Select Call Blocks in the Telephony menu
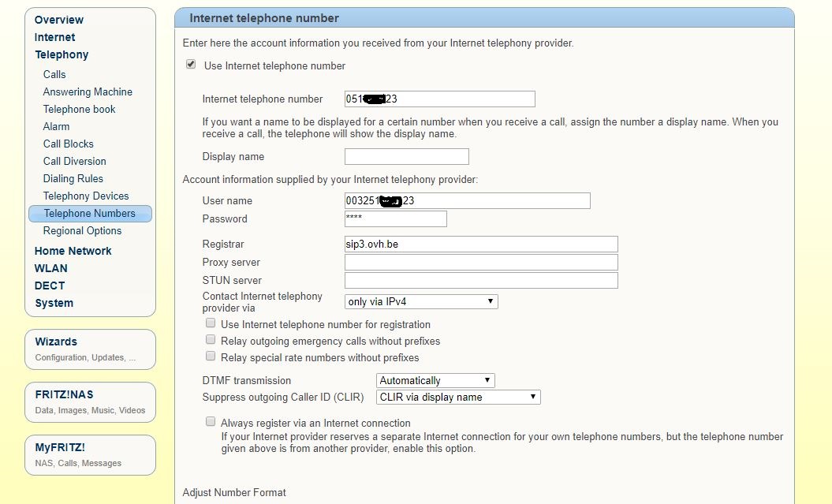832x504 pixels. click(x=69, y=144)
